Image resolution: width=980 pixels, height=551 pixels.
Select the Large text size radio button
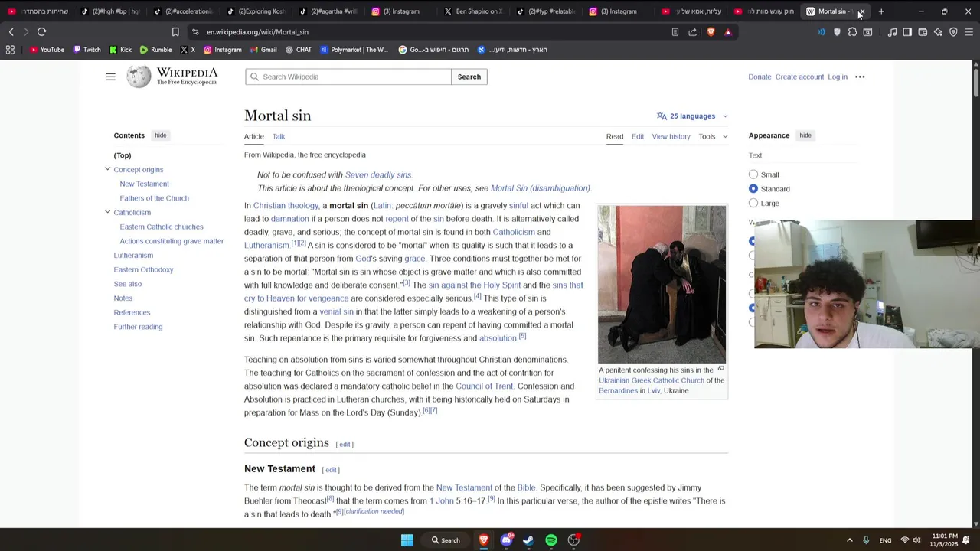753,203
